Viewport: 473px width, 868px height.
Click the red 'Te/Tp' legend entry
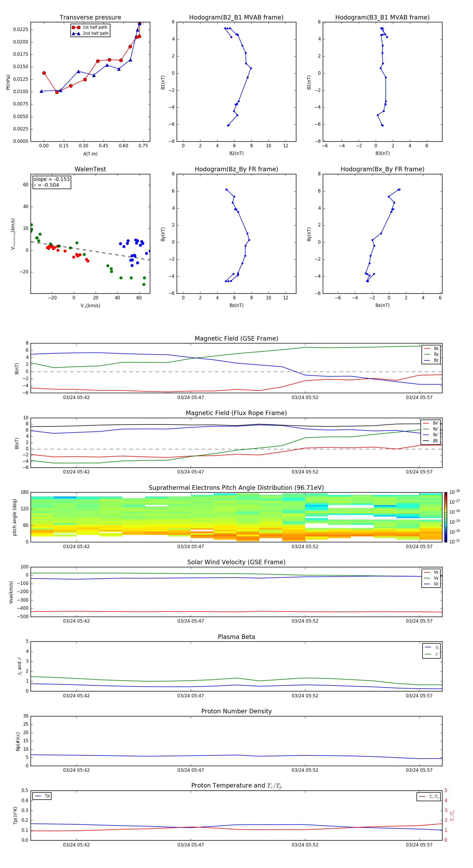(x=429, y=796)
